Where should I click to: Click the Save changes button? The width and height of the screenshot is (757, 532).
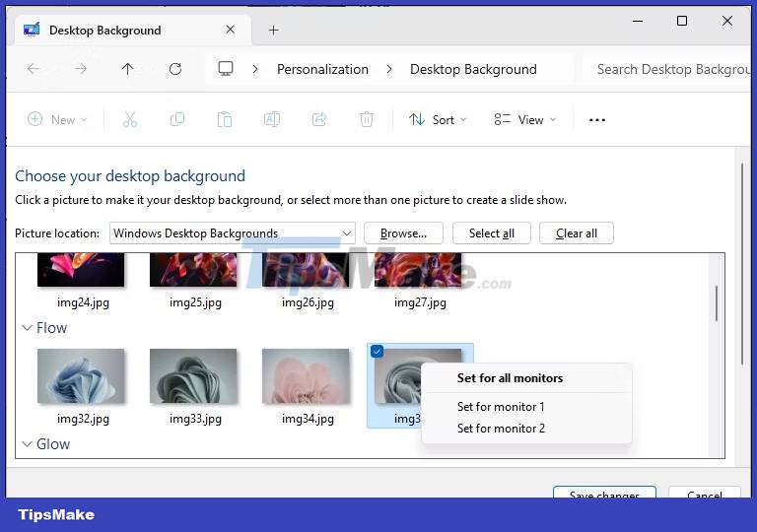tap(604, 493)
